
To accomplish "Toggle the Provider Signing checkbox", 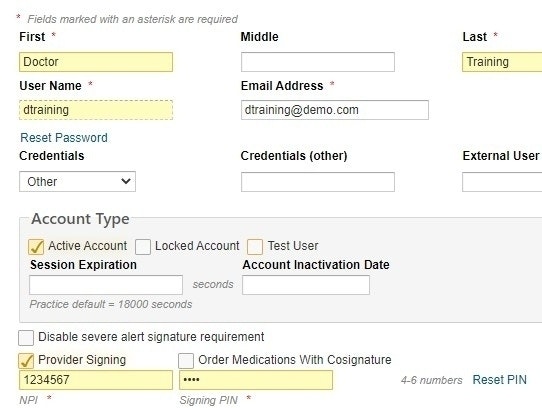I will point(26,361).
